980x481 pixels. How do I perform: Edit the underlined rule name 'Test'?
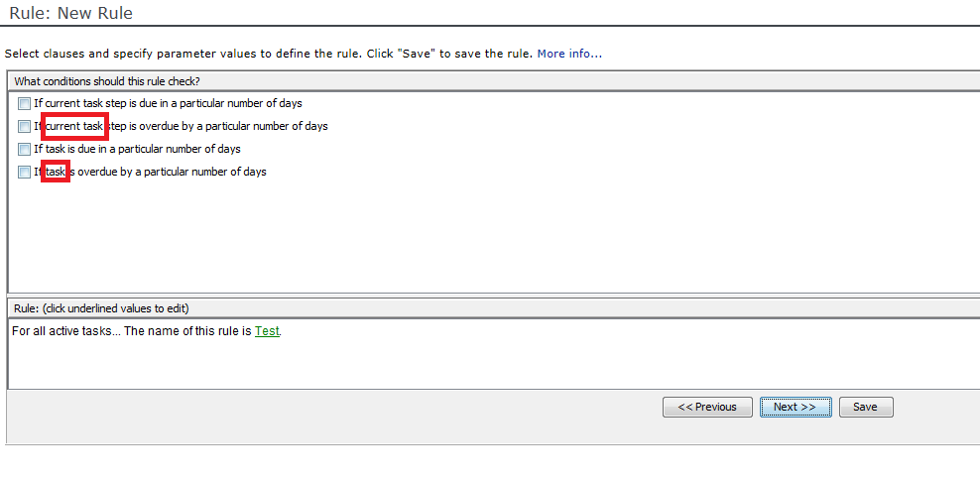(x=267, y=331)
